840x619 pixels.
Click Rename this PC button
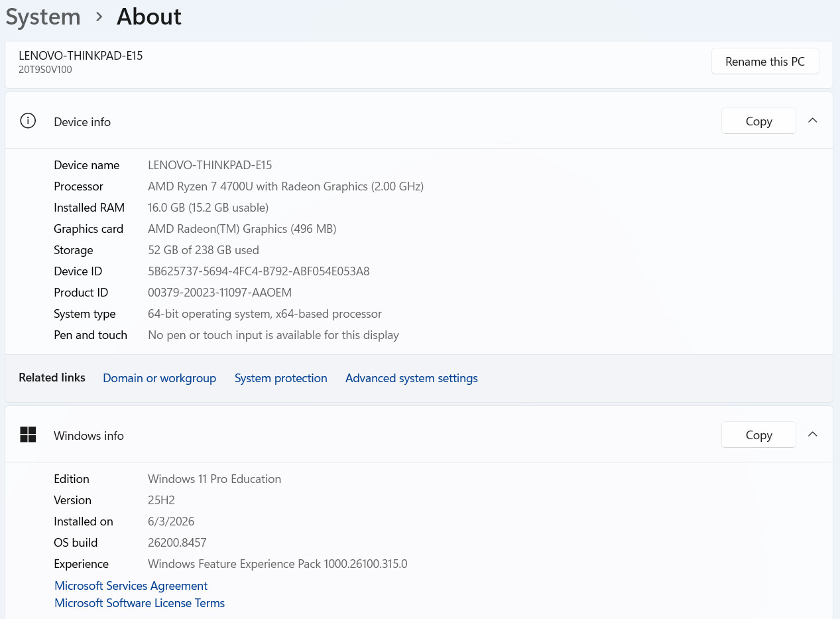(x=765, y=61)
